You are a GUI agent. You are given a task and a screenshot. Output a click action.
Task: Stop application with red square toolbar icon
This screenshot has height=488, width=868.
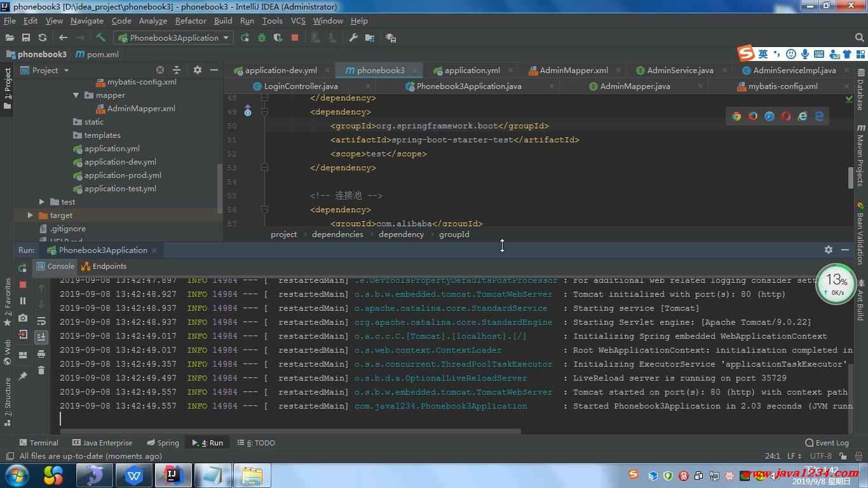pyautogui.click(x=294, y=37)
